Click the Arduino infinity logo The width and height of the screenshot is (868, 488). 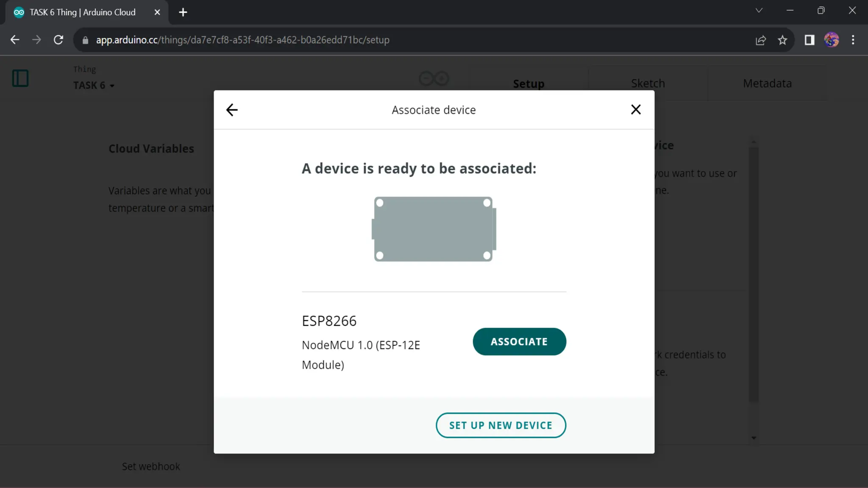pyautogui.click(x=434, y=79)
